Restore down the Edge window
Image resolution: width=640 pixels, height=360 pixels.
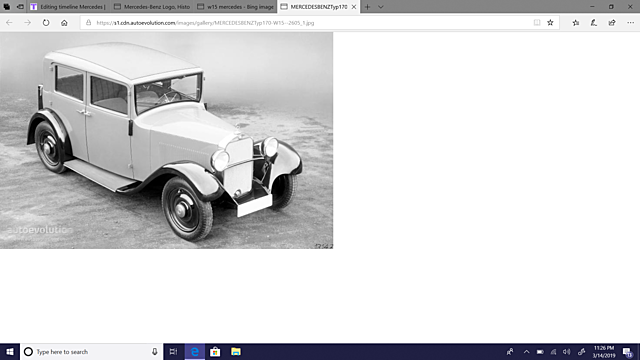pos(611,7)
